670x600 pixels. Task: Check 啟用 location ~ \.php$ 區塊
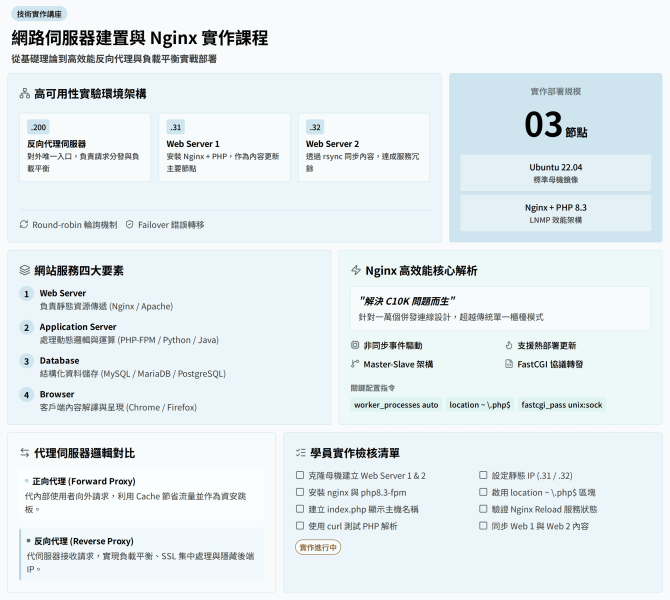click(x=483, y=492)
